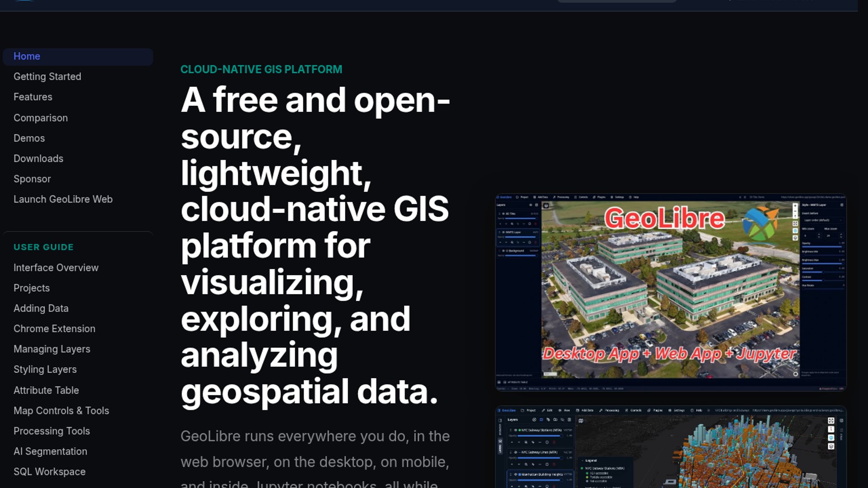Image resolution: width=868 pixels, height=488 pixels.
Task: Open the Features section
Action: tap(33, 97)
